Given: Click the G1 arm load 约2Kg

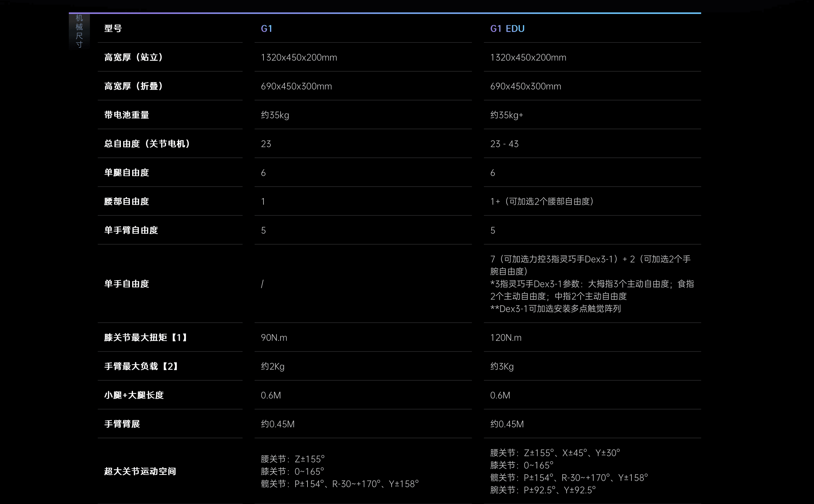Looking at the screenshot, I should pos(272,366).
